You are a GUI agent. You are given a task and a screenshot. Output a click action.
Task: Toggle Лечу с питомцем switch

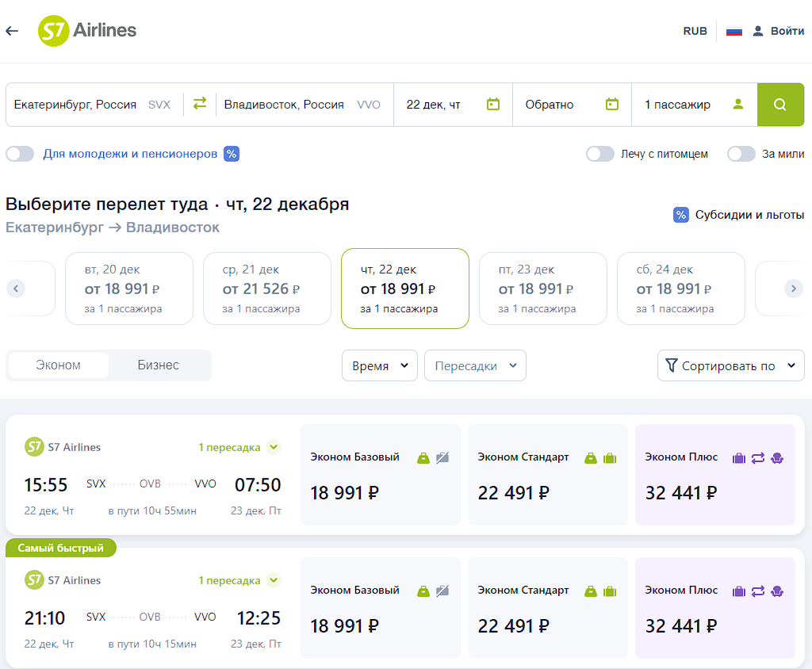600,154
